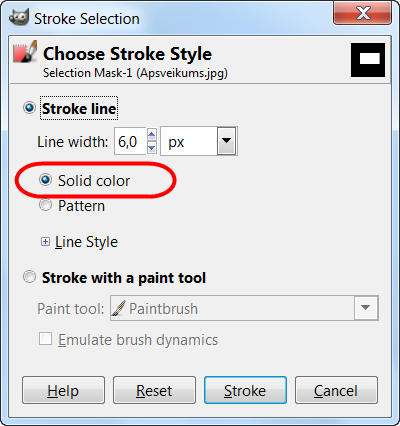Apply with the Stroke button

point(245,390)
